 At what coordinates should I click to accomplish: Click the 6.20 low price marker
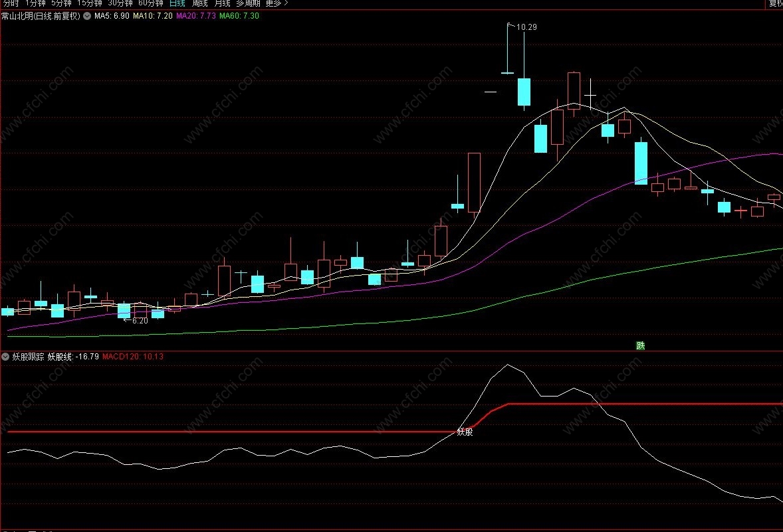[140, 320]
